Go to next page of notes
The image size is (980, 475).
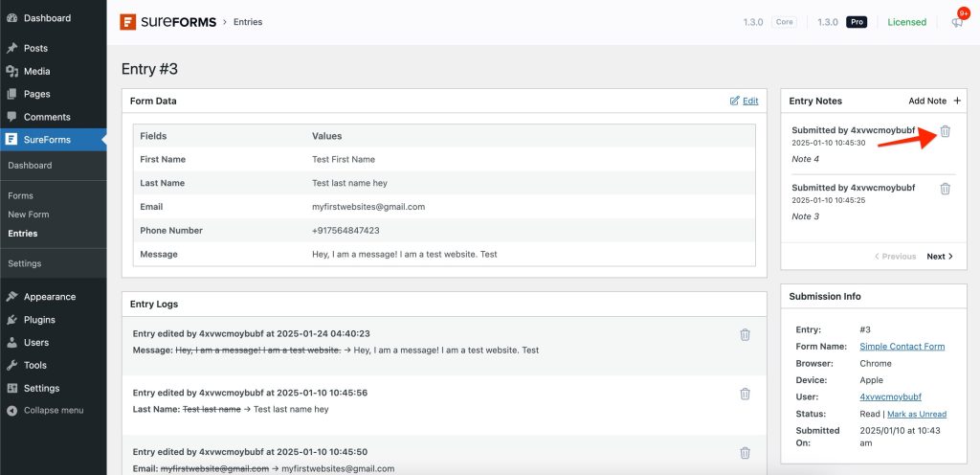940,257
